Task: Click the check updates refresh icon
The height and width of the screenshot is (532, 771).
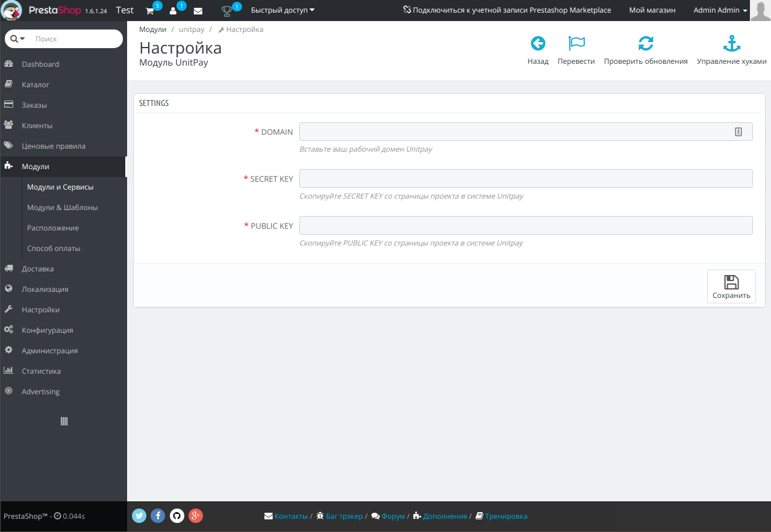Action: click(646, 43)
